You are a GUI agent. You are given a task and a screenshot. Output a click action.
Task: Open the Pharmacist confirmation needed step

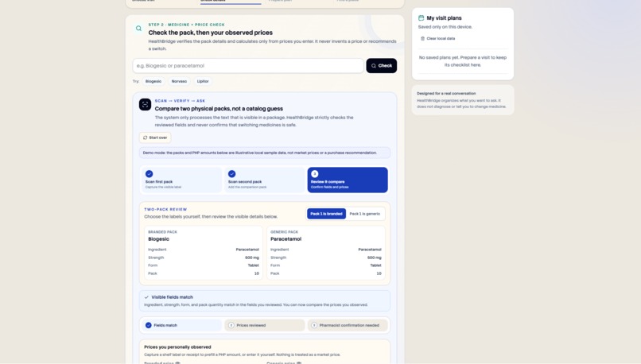click(x=348, y=325)
